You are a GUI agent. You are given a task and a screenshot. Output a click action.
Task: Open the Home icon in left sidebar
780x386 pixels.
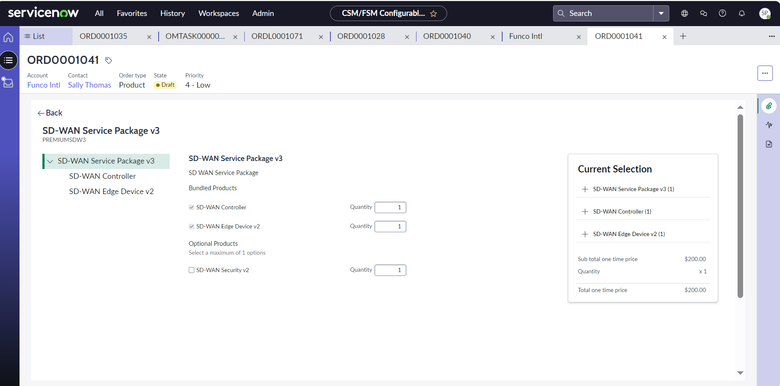8,37
